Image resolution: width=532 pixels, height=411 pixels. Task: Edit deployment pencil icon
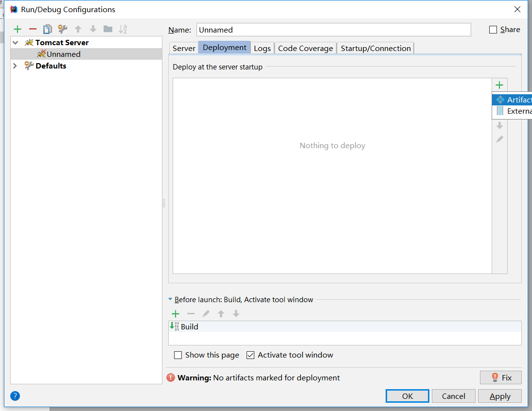tap(499, 139)
